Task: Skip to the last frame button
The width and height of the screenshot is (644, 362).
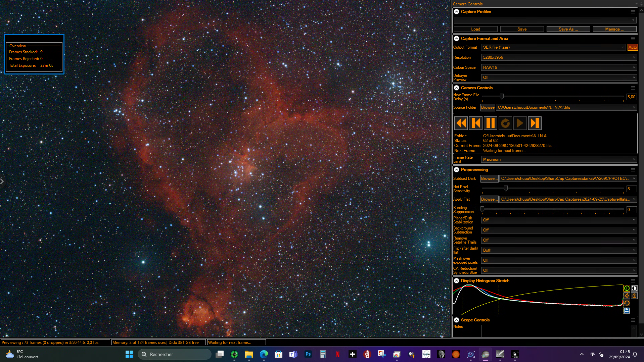Action: point(535,123)
